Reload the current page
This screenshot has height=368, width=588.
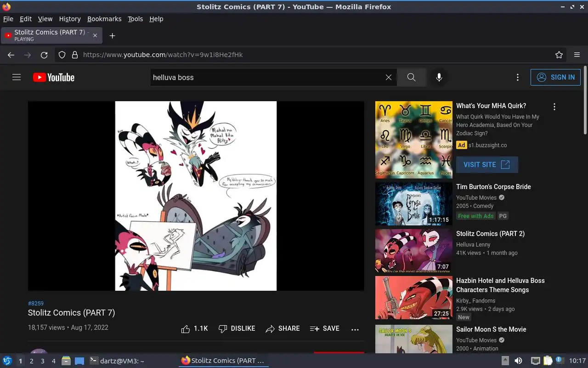tap(44, 55)
